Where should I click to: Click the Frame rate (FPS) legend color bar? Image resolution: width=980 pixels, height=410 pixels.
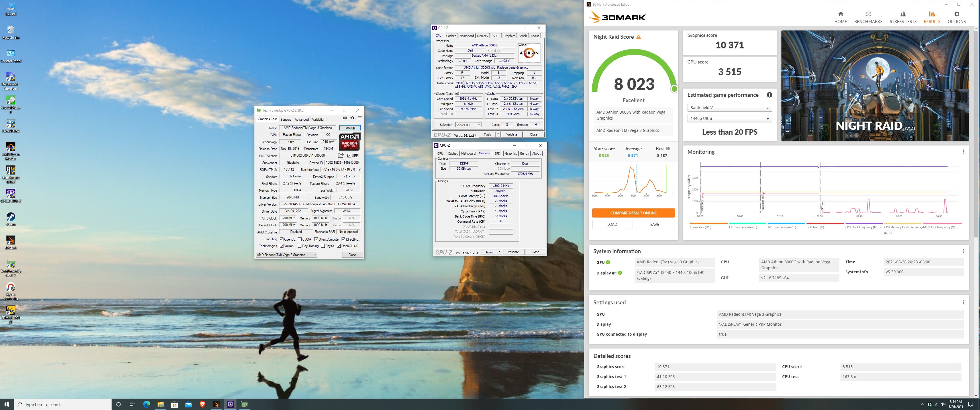(709, 223)
